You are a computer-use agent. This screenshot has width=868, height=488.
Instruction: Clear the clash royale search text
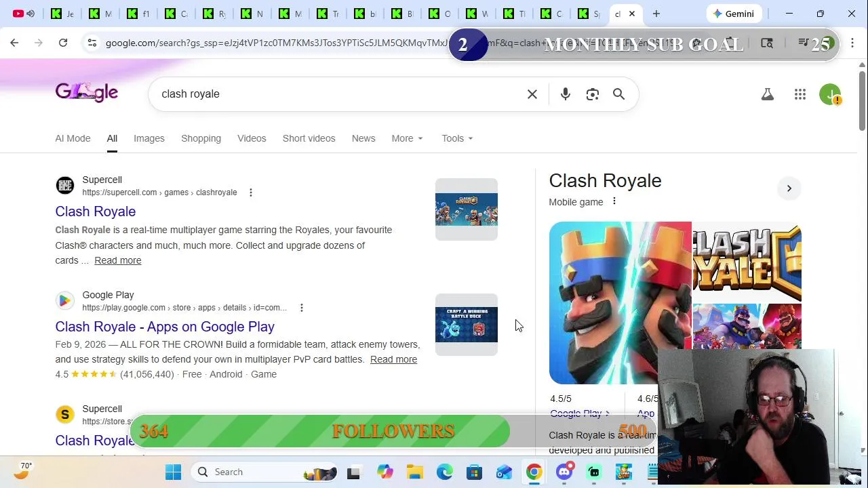pos(532,94)
